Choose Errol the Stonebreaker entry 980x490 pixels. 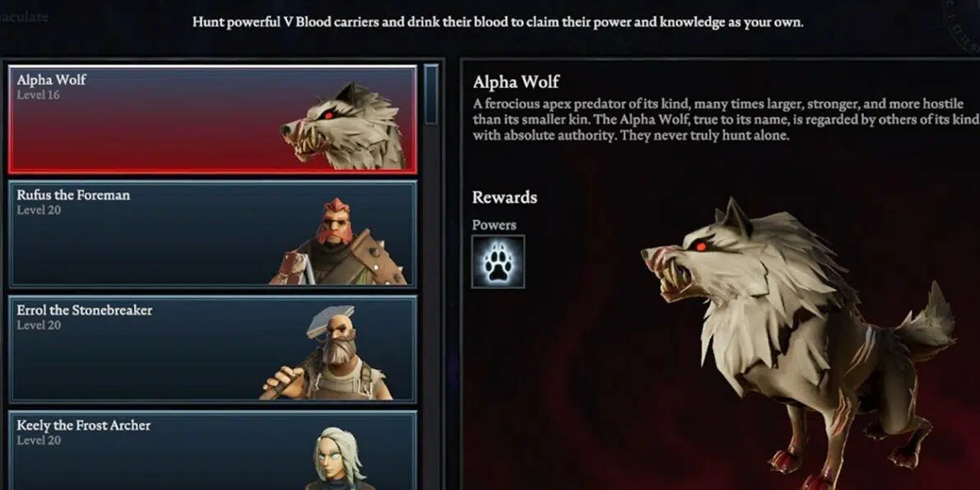pyautogui.click(x=212, y=349)
